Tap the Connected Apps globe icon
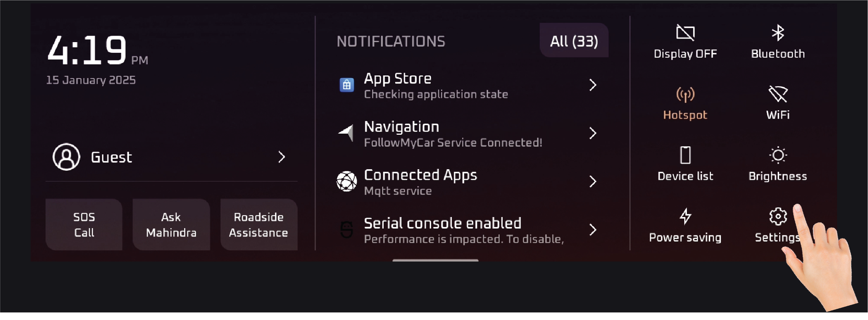868x320 pixels. 347,181
